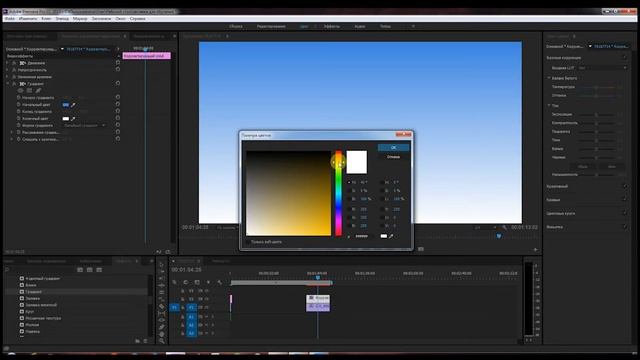This screenshot has height=360, width=640.
Task: Open the Форма градиента dropdown
Action: click(x=84, y=126)
